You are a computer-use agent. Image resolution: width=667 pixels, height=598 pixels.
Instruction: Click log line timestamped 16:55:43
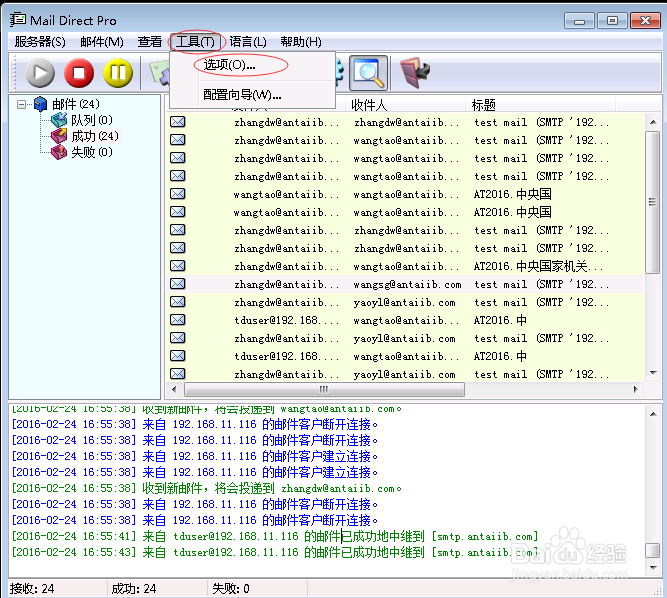coord(275,552)
